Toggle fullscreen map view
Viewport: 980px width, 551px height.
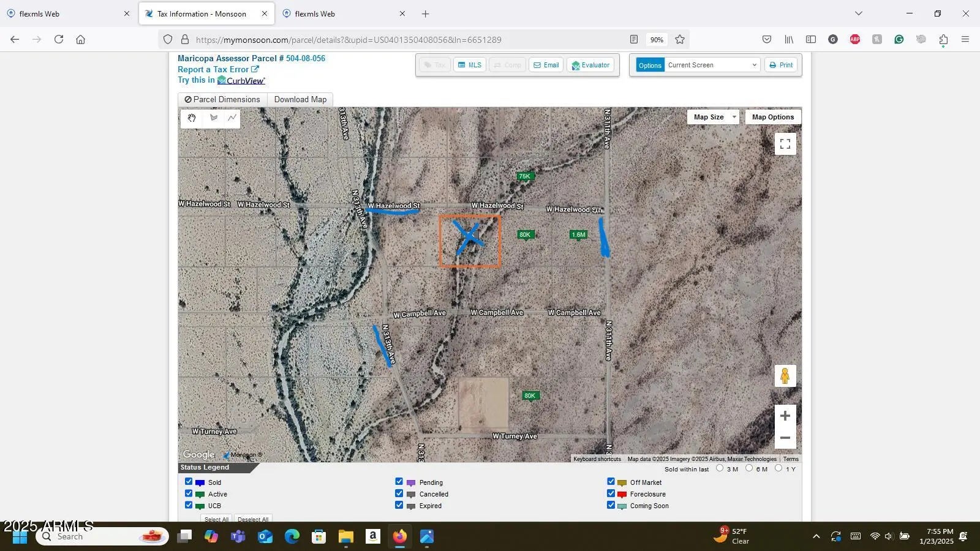(x=785, y=144)
